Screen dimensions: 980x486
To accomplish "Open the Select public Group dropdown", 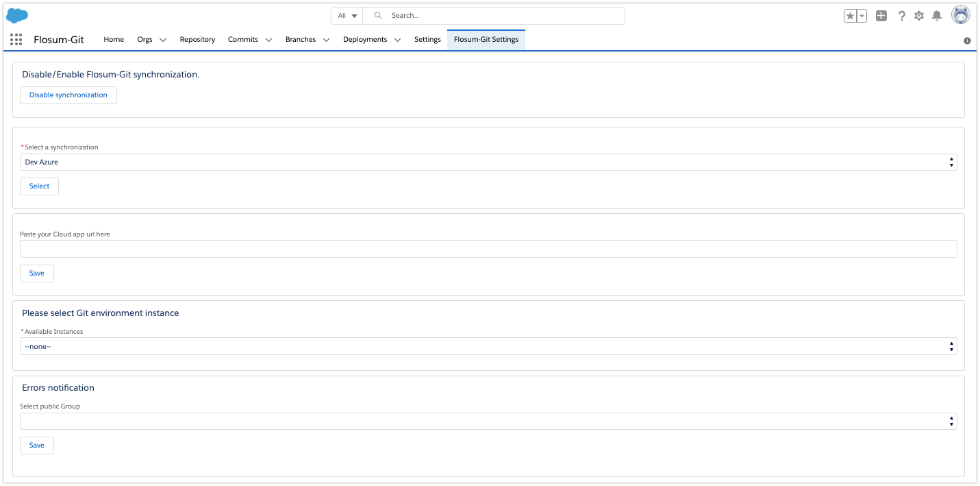I will point(488,421).
